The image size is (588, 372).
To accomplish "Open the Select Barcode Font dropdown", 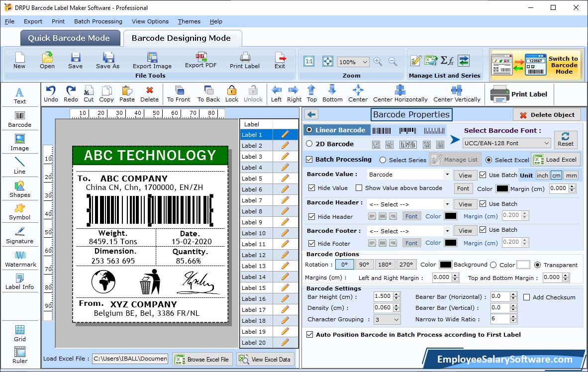I will 506,143.
